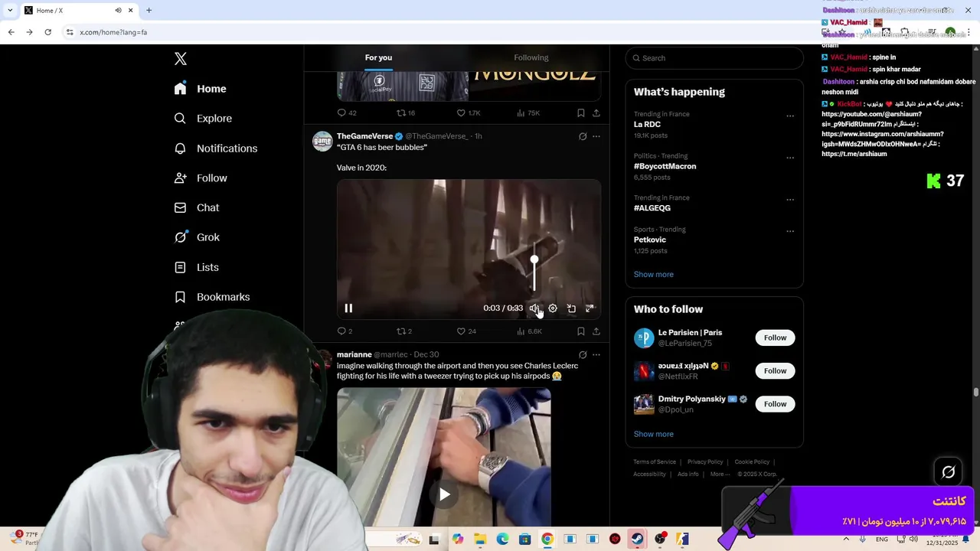Share the post with 75K views
The width and height of the screenshot is (980, 551).
tap(596, 112)
